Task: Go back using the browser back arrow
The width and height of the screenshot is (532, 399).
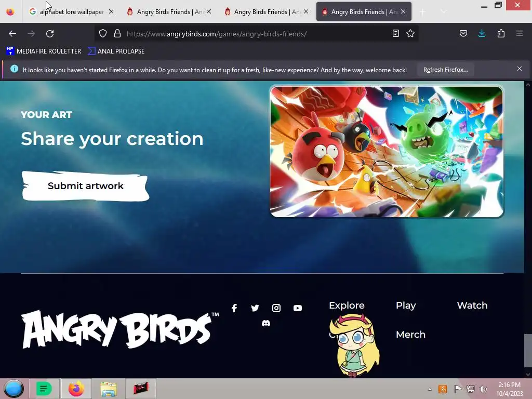Action: pos(12,34)
